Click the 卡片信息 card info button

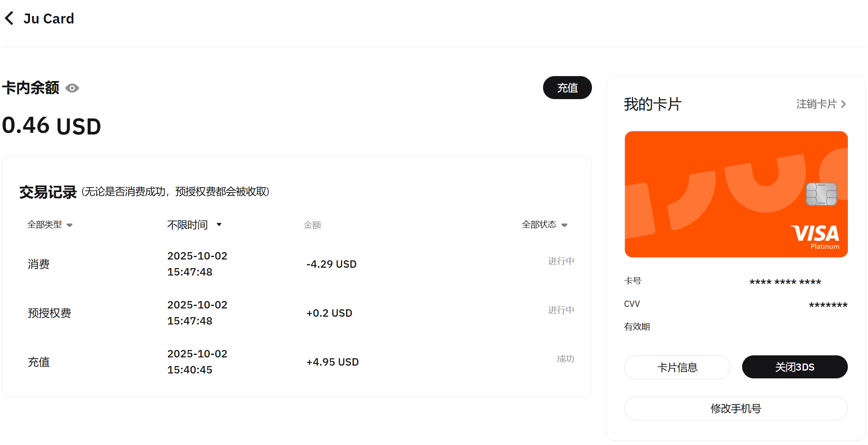677,367
